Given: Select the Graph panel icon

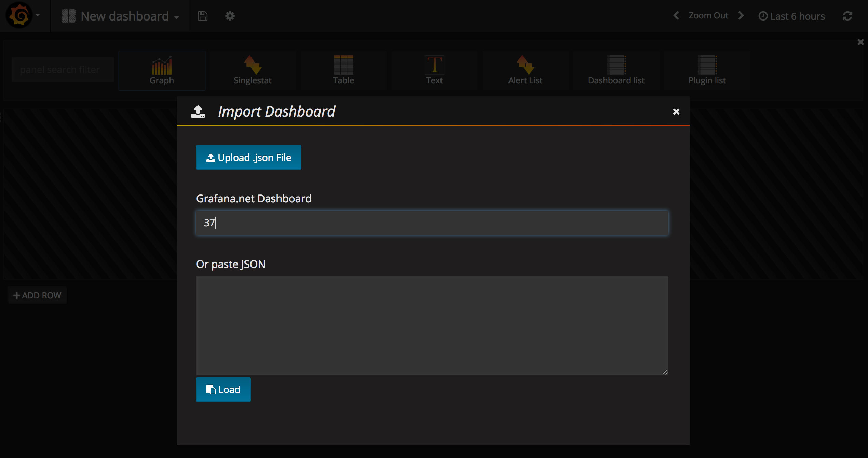Looking at the screenshot, I should [162, 70].
